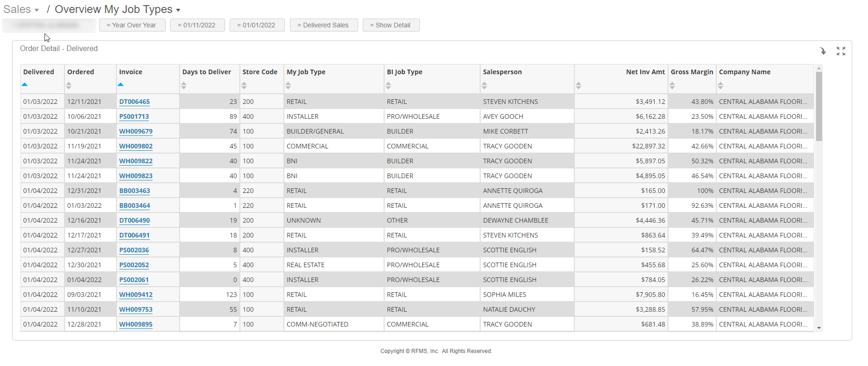Sort by the Delivered column sort arrow
Image resolution: width=868 pixels, height=366 pixels.
25,84
